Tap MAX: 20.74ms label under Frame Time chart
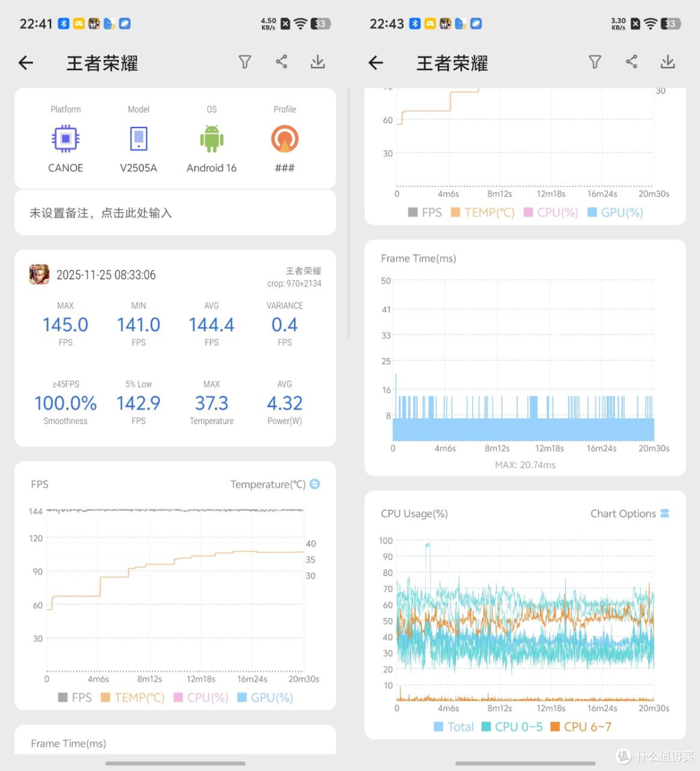This screenshot has height=771, width=700. [x=525, y=465]
